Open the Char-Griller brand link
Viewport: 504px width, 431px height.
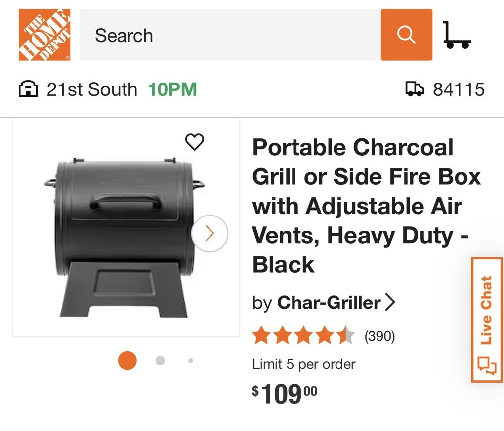(x=329, y=302)
